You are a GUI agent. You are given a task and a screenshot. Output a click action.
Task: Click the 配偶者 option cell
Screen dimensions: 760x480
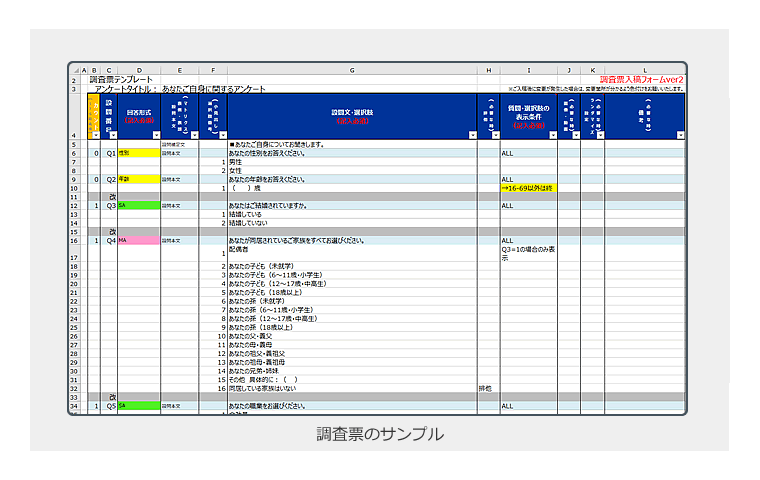click(352, 254)
